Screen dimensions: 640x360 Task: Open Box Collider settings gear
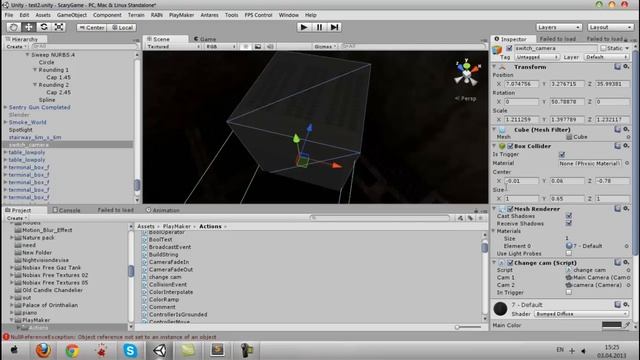[x=626, y=146]
